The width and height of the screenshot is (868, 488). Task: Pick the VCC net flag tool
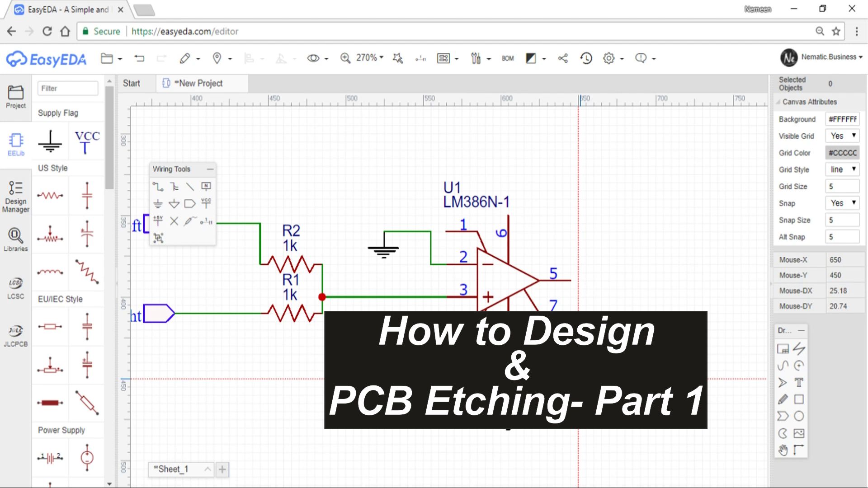pyautogui.click(x=206, y=203)
